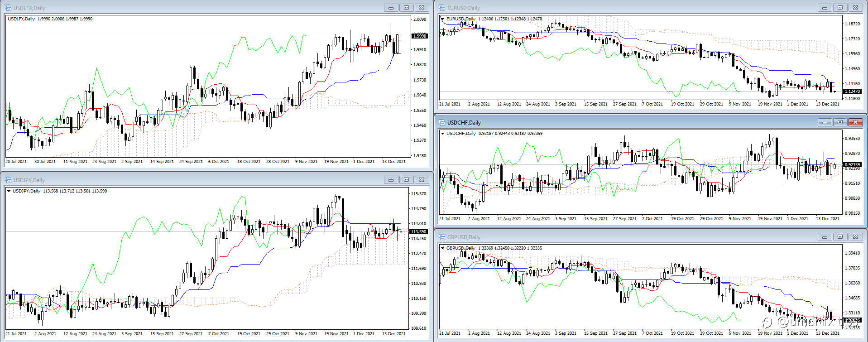Image resolution: width=868 pixels, height=342 pixels.
Task: Activate the USDJPY,Daily window title
Action: pyautogui.click(x=29, y=180)
